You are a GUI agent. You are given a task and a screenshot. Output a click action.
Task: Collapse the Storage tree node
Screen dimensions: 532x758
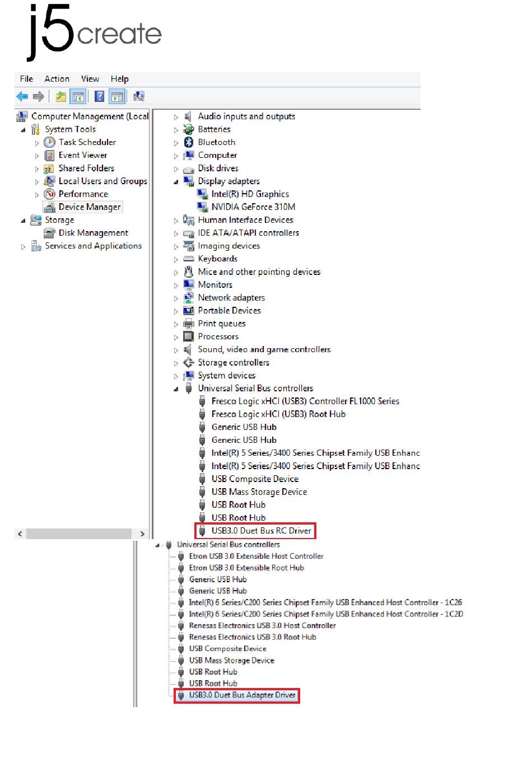coord(23,221)
